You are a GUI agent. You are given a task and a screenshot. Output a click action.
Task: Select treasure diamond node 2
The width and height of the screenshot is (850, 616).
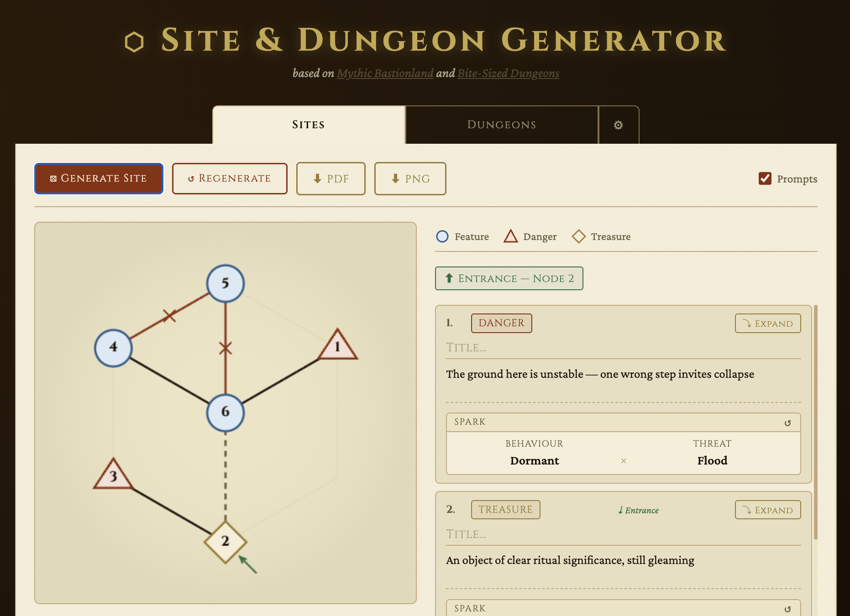click(x=226, y=542)
